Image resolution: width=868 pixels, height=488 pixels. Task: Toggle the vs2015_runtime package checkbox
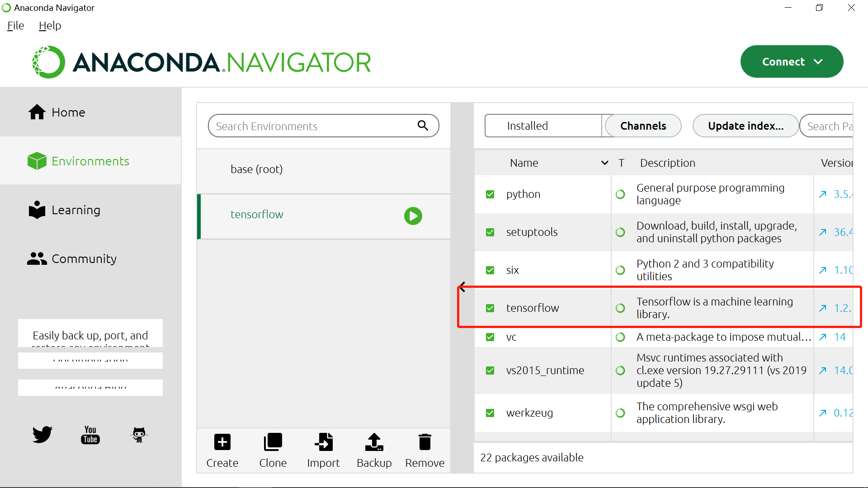pos(490,371)
